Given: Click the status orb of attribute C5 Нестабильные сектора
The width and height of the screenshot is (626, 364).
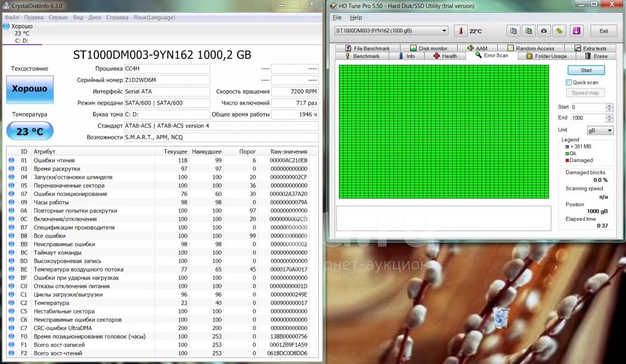Looking at the screenshot, I should coord(12,311).
